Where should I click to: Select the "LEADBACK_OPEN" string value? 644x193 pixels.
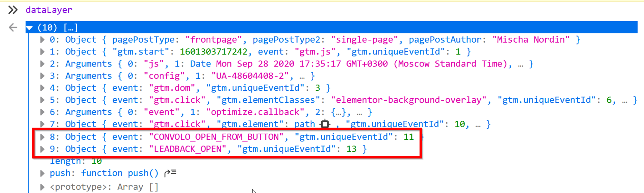[188, 149]
